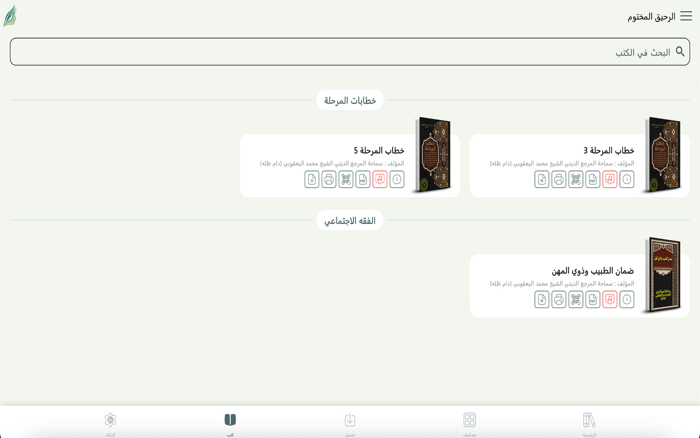Show info for خطاب المرحلة 5
The width and height of the screenshot is (700, 438).
396,179
